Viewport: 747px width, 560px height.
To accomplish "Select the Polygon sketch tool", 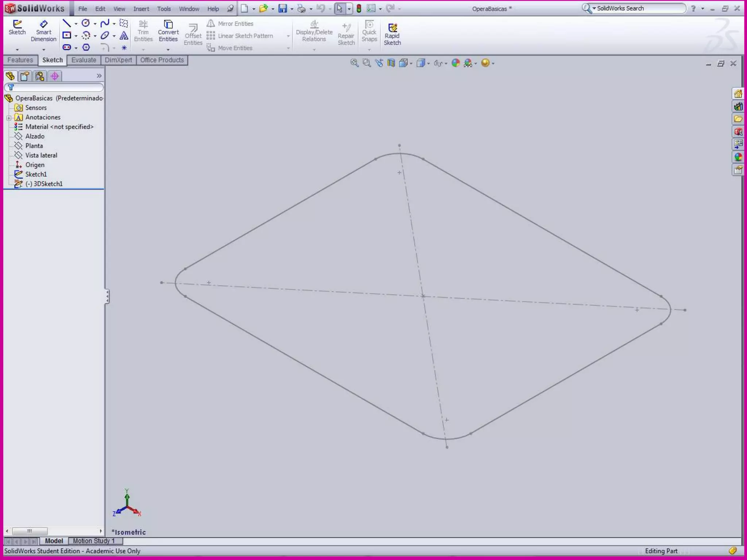I will tap(86, 47).
